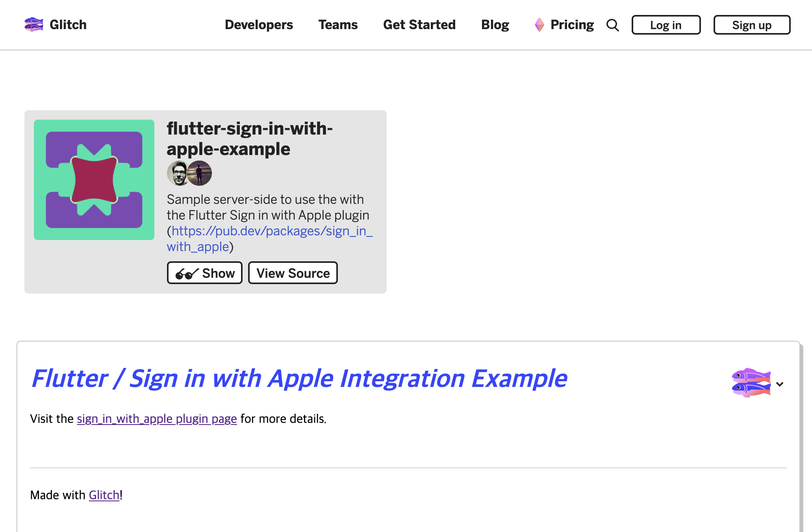The image size is (812, 532).
Task: Click the Flutter Sign in with Apple heading
Action: point(299,379)
